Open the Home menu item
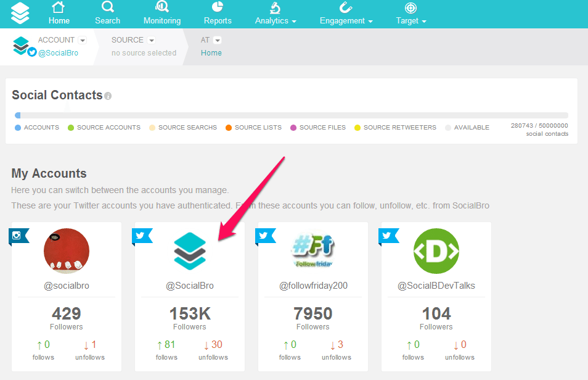The height and width of the screenshot is (380, 588). [59, 14]
